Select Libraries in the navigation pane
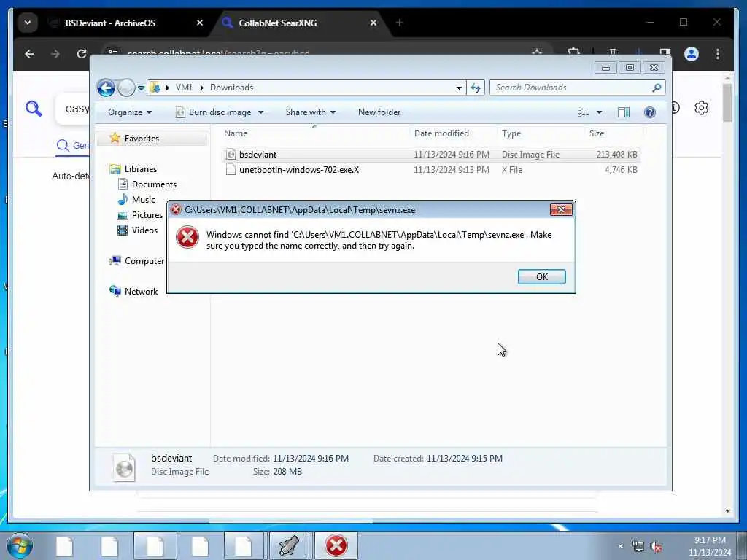Viewport: 747px width, 560px height. point(141,169)
